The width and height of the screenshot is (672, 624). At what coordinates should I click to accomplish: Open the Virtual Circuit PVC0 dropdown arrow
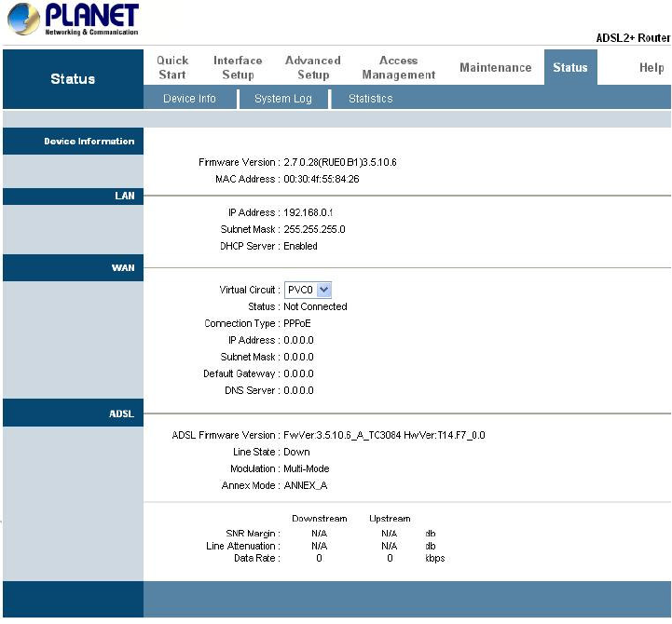coord(324,290)
